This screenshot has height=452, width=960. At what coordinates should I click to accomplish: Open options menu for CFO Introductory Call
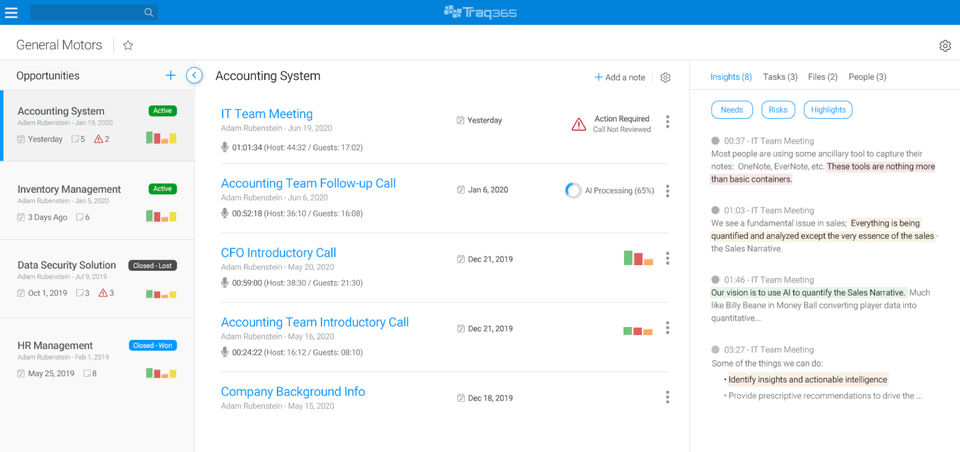(x=667, y=258)
